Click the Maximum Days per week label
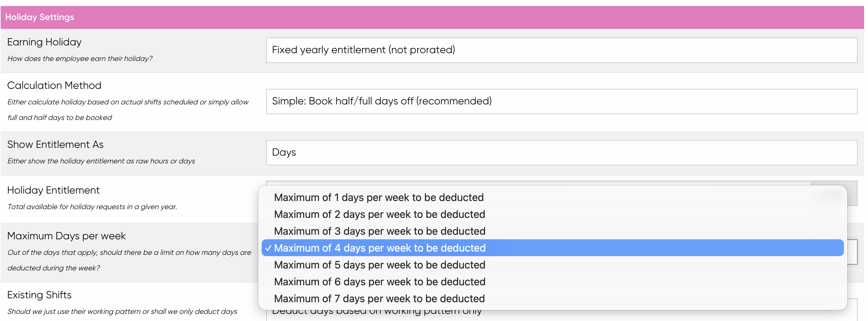 [x=66, y=236]
